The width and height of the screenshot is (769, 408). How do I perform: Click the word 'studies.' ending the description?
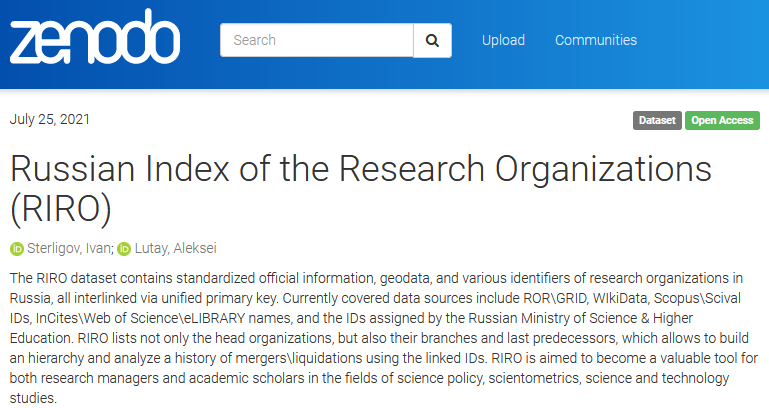pos(34,397)
